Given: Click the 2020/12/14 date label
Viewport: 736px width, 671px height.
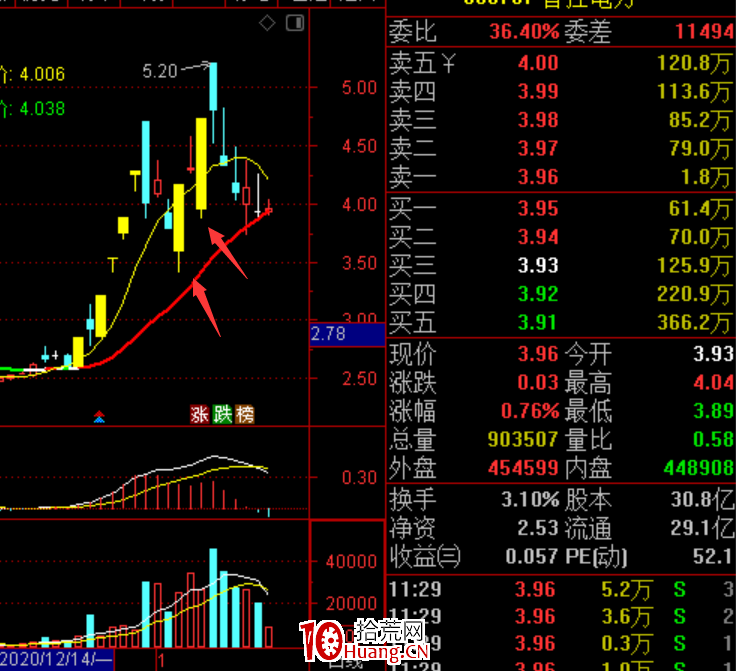Looking at the screenshot, I should coord(56,659).
